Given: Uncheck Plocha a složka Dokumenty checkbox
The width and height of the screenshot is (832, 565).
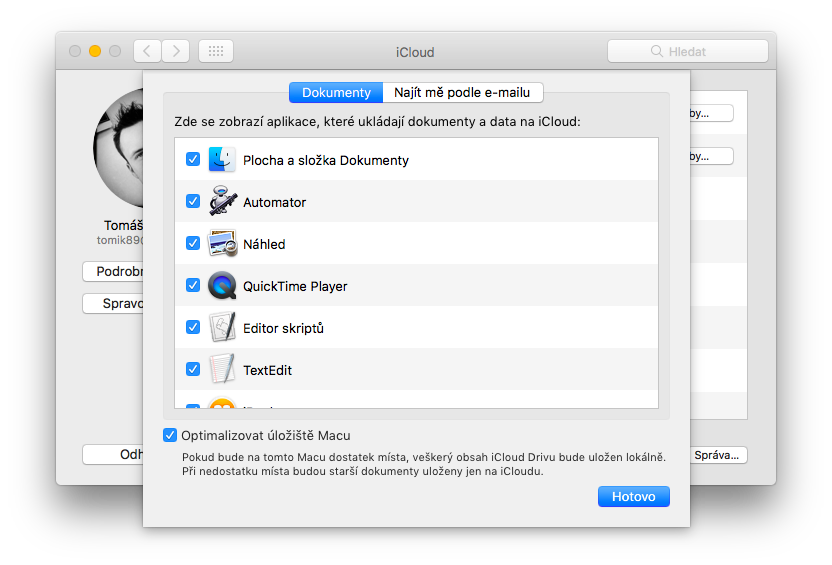Looking at the screenshot, I should pos(193,159).
